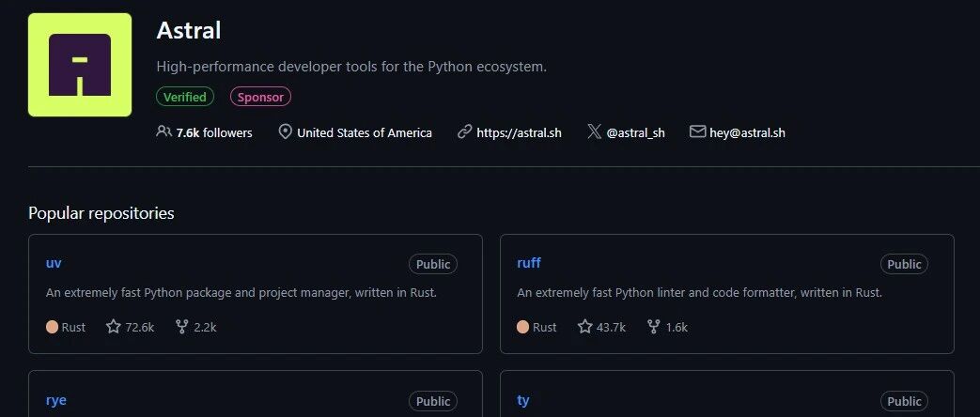Click the hey@astral.sh email link
This screenshot has width=980, height=417.
(748, 132)
